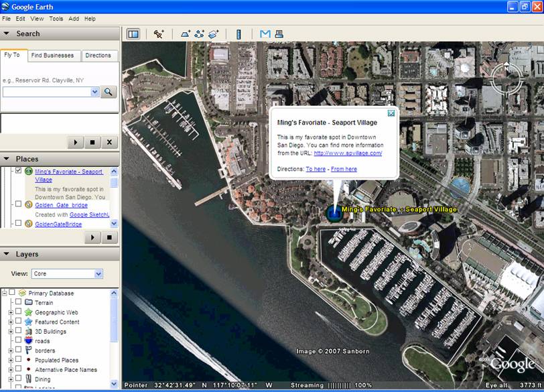Click the Ming's Favoriate placemark icon in Places
The image size is (544, 392).
[29, 171]
